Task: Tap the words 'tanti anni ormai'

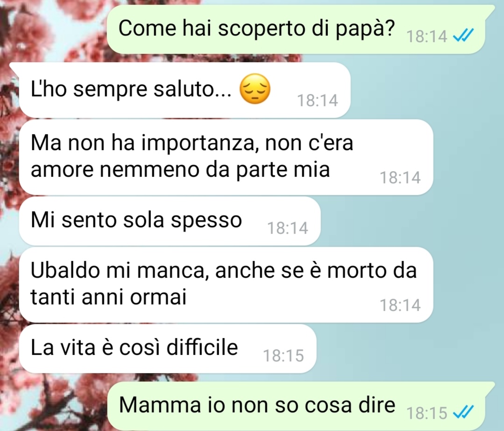Action: 108,296
